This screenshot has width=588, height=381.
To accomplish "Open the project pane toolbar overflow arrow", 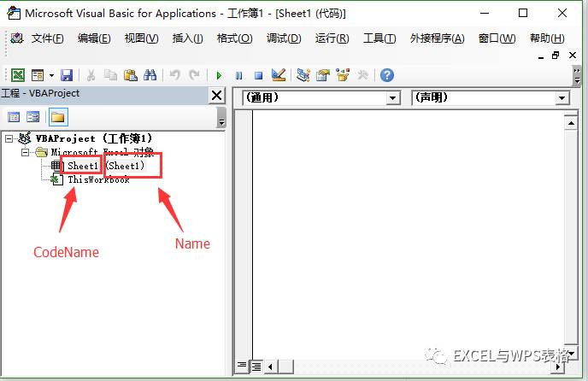I will click(221, 117).
